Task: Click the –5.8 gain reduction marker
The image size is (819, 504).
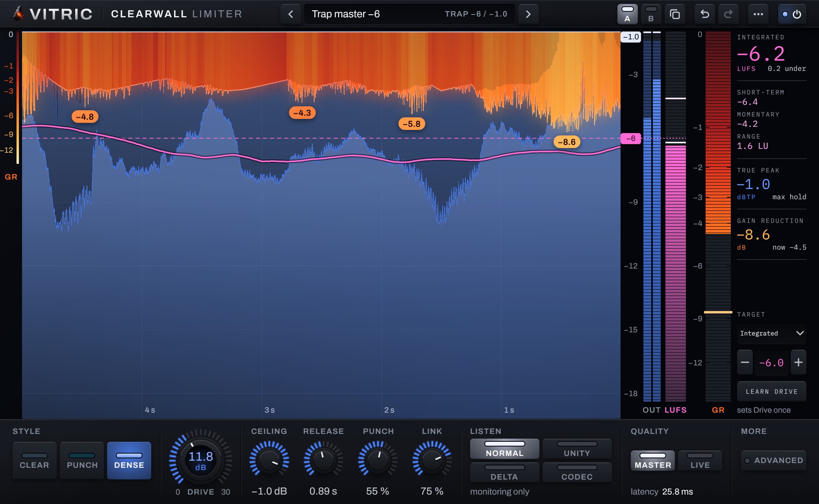Action: tap(411, 124)
